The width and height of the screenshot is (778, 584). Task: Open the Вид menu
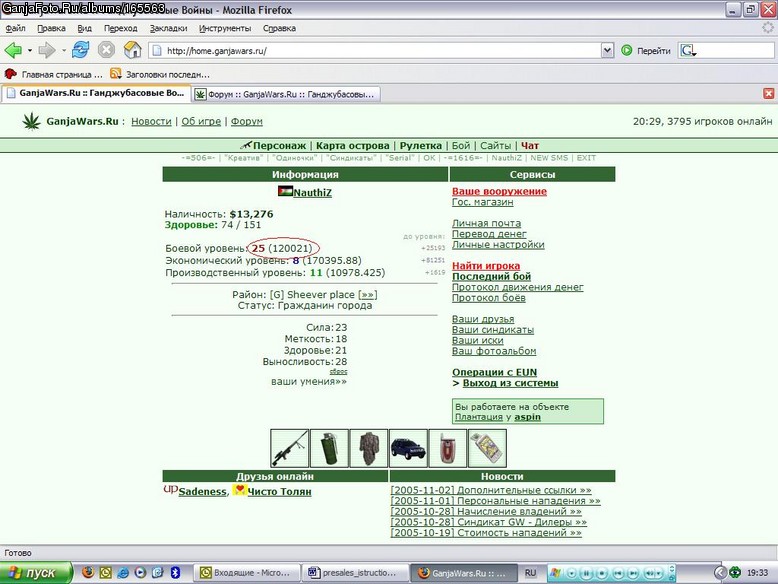(x=84, y=28)
